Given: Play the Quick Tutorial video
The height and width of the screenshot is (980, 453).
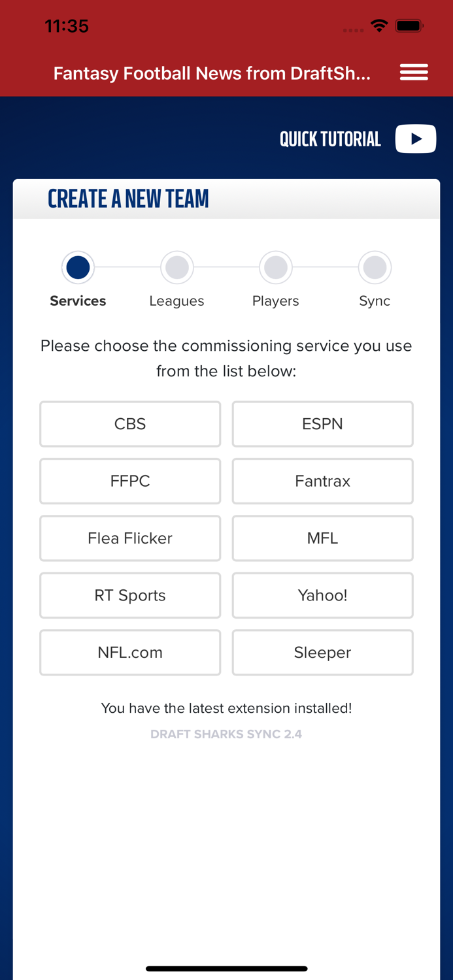Looking at the screenshot, I should pos(416,139).
